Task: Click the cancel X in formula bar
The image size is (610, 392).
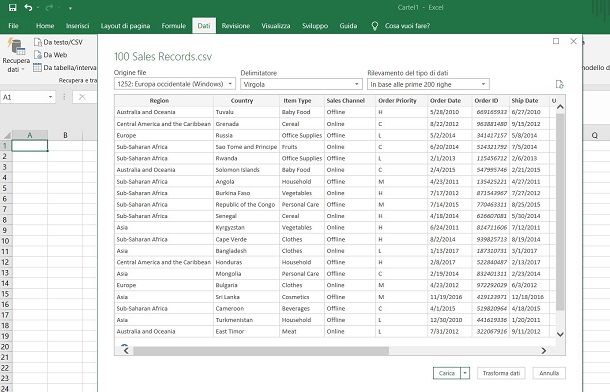Action: [x=82, y=97]
